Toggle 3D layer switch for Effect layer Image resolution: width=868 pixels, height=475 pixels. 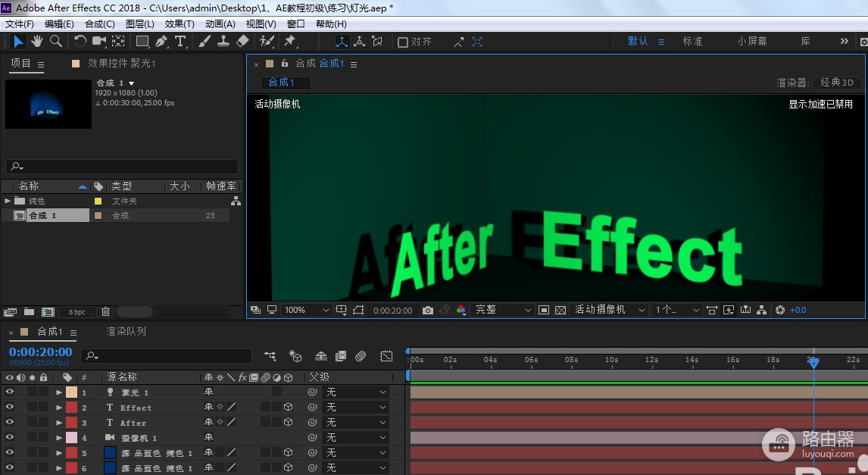click(x=289, y=407)
